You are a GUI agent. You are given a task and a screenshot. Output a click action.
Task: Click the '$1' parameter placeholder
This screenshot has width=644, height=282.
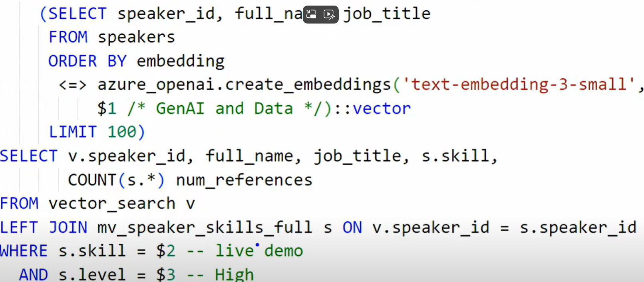click(x=107, y=108)
